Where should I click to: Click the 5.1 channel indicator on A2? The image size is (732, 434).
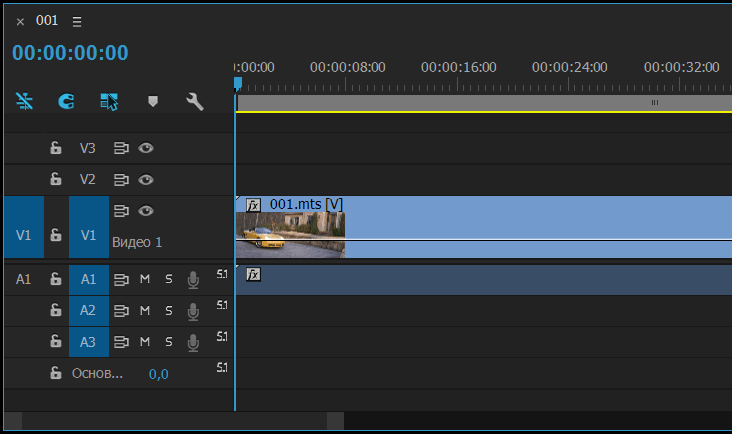[222, 305]
